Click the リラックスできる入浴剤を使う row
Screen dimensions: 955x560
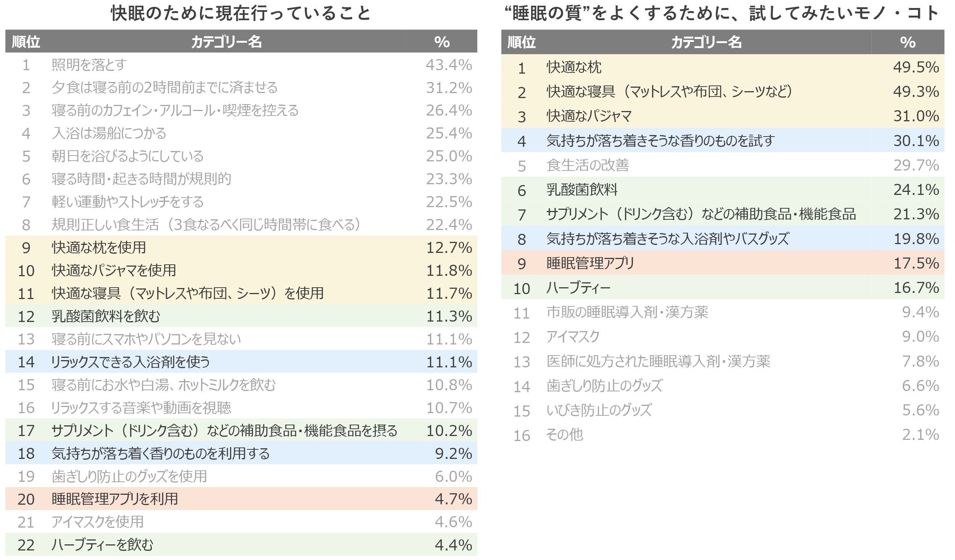click(241, 362)
